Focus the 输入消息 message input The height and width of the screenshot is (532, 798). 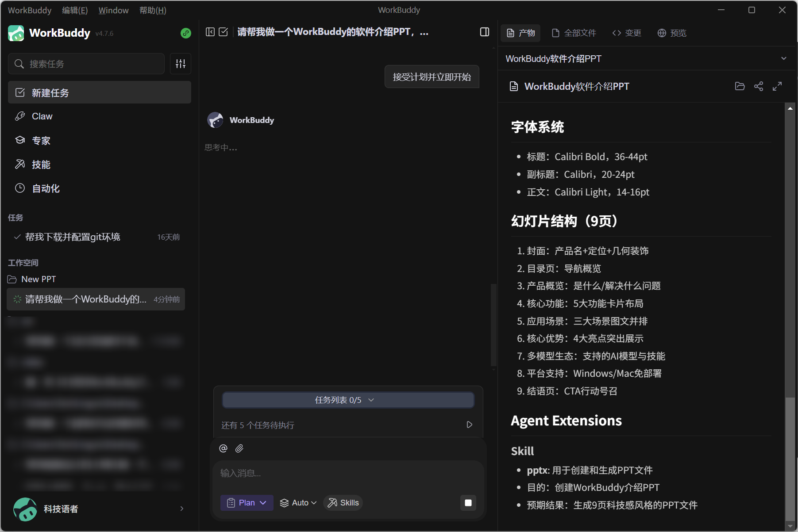click(348, 473)
